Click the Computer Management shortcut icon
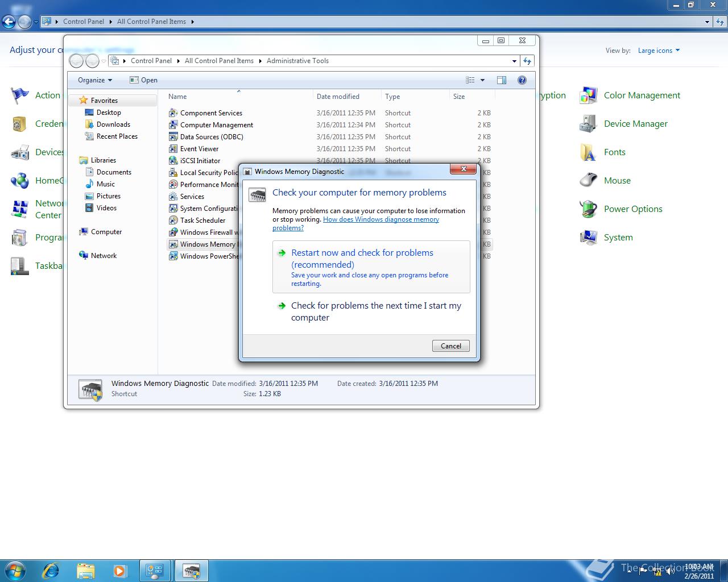The image size is (728, 582). 173,125
